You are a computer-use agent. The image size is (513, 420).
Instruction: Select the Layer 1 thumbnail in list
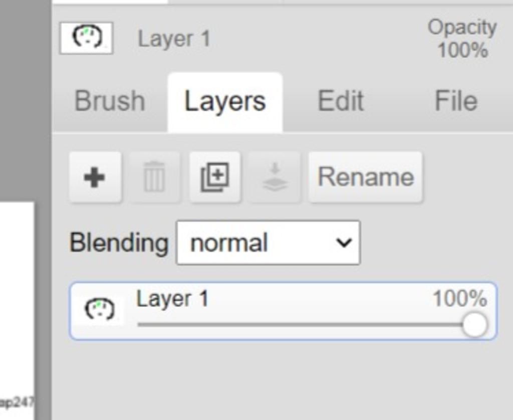tap(100, 309)
